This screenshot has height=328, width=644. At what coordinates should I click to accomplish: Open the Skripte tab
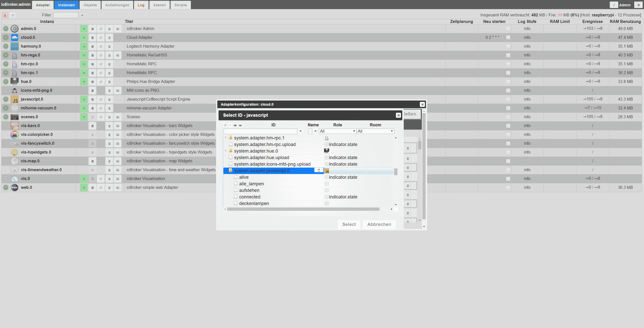[x=181, y=5]
